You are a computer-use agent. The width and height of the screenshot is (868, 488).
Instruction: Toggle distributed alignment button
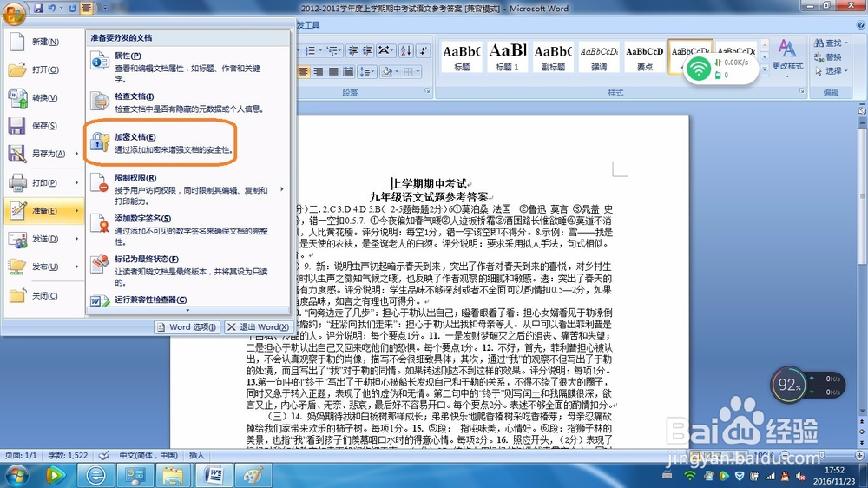click(x=348, y=71)
